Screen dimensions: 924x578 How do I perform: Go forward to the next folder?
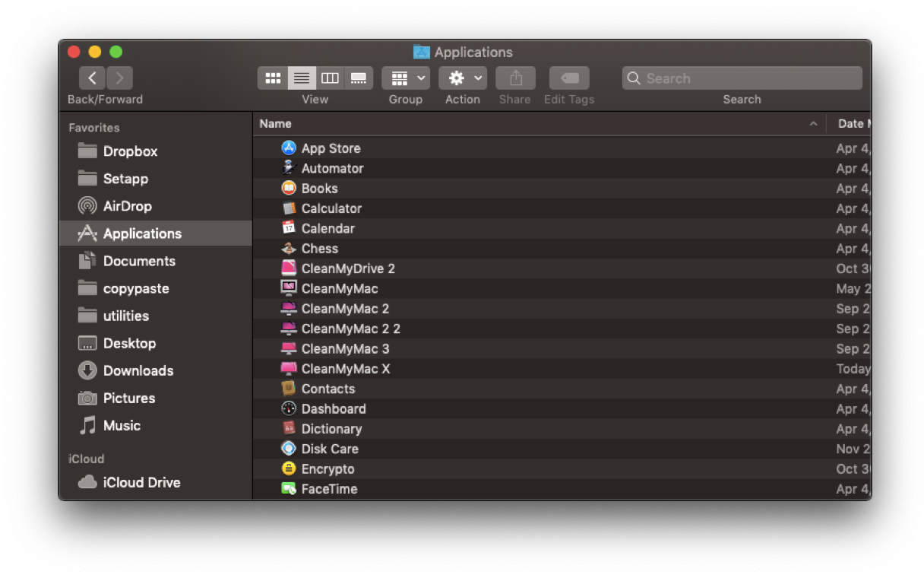tap(119, 78)
